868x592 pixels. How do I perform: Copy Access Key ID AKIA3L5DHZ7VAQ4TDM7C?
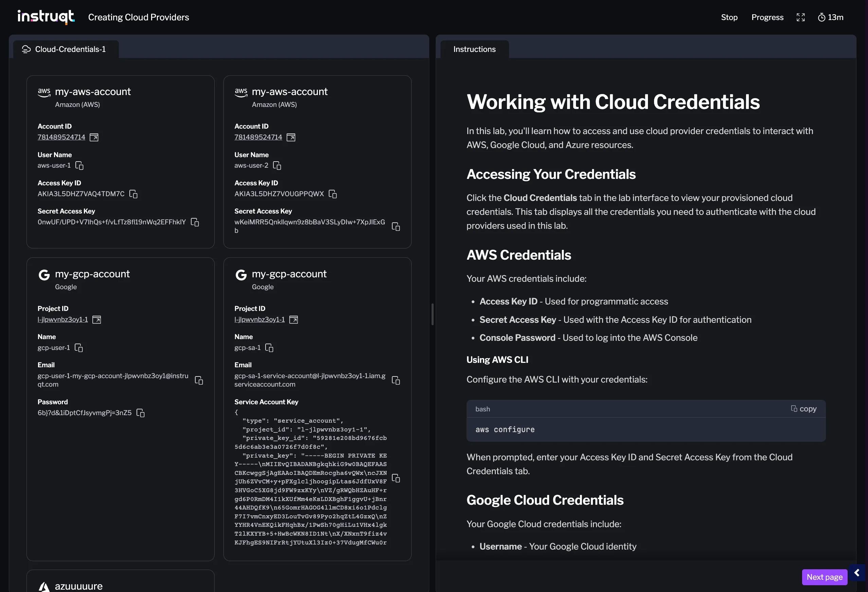[x=133, y=194]
